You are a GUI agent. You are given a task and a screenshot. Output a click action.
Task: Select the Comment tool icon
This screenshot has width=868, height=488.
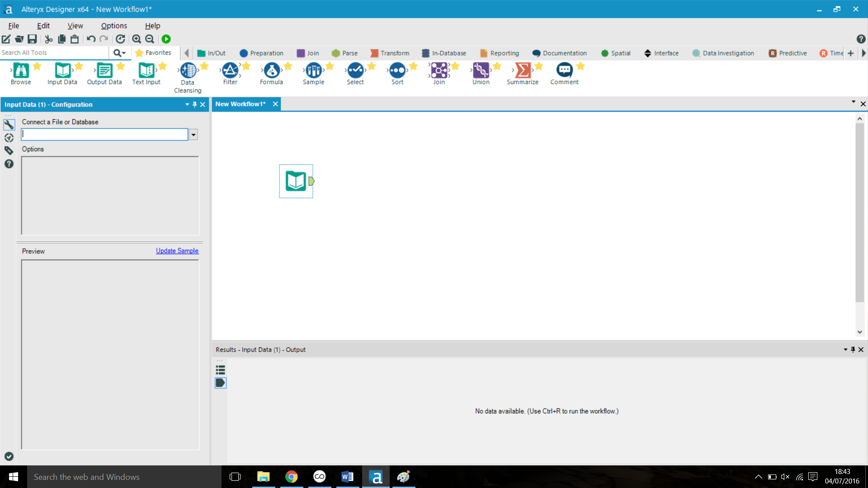(x=564, y=71)
